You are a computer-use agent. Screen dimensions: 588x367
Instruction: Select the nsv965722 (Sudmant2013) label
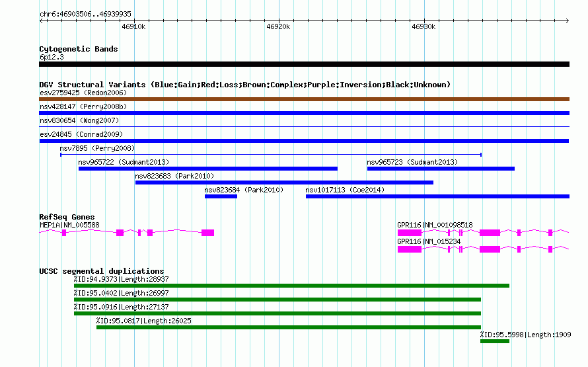coord(124,162)
